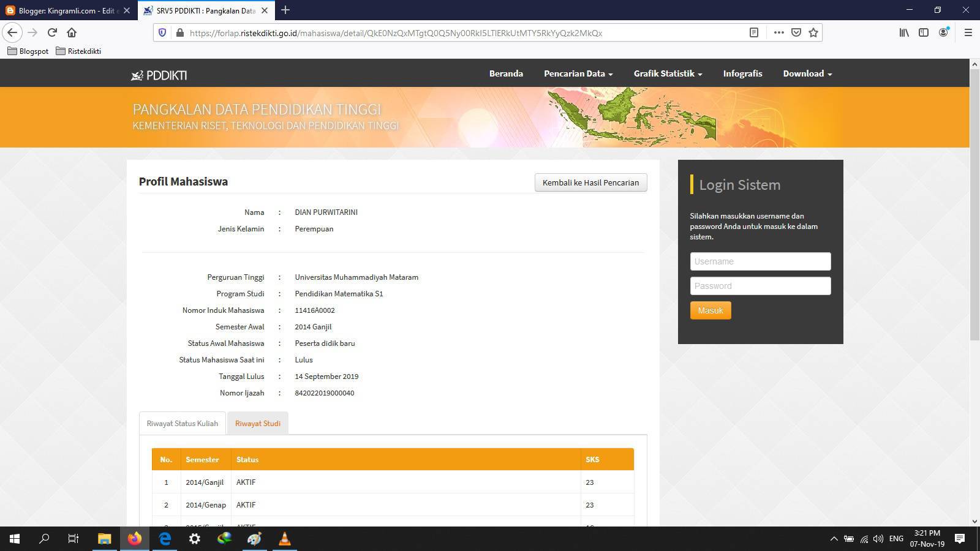Go to Beranda in the navbar
Viewport: 980px width, 551px height.
pos(506,73)
